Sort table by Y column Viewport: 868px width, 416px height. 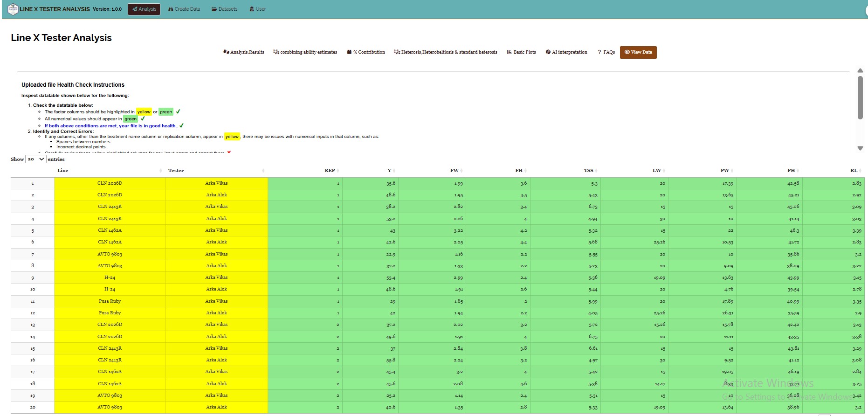coord(370,171)
